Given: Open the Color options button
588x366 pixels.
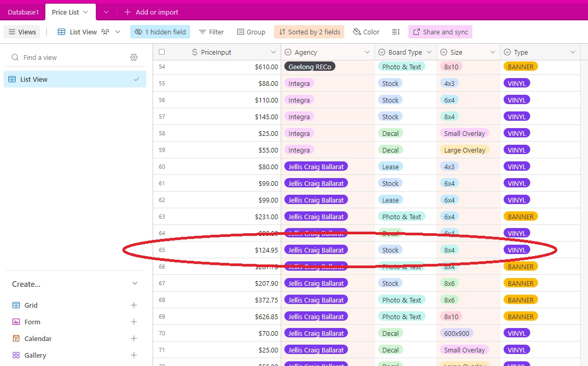Looking at the screenshot, I should pyautogui.click(x=366, y=32).
